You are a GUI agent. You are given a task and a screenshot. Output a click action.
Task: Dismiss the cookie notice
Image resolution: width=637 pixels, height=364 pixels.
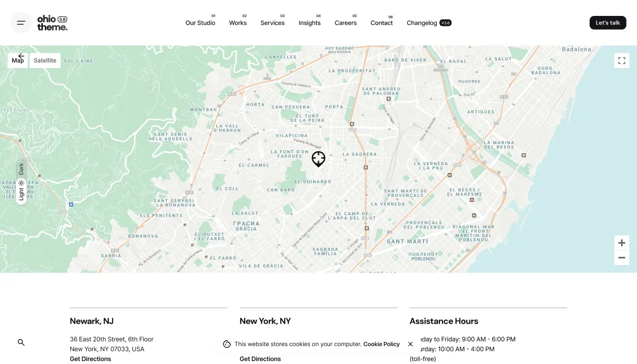[411, 344]
